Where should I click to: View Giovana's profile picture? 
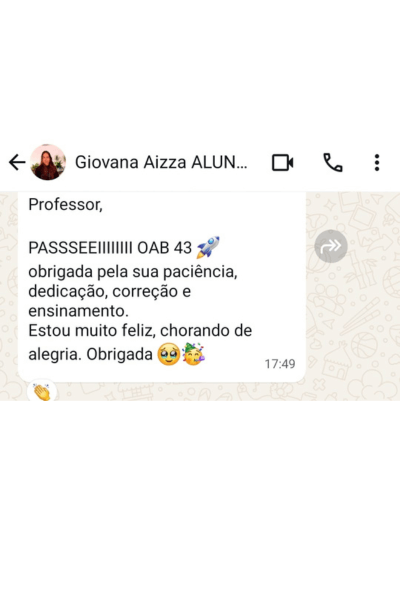[x=48, y=162]
